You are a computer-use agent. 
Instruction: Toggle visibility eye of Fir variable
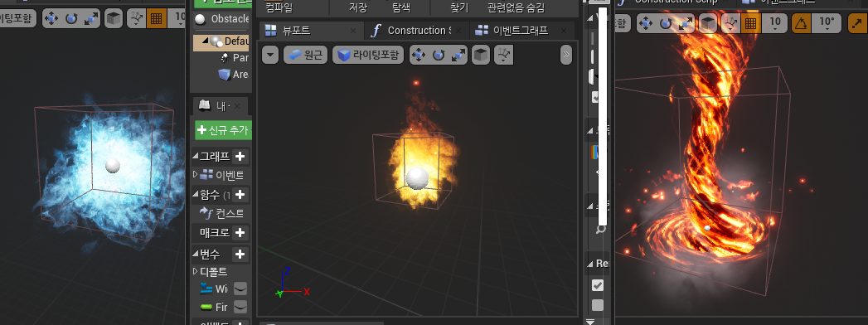pyautogui.click(x=240, y=307)
